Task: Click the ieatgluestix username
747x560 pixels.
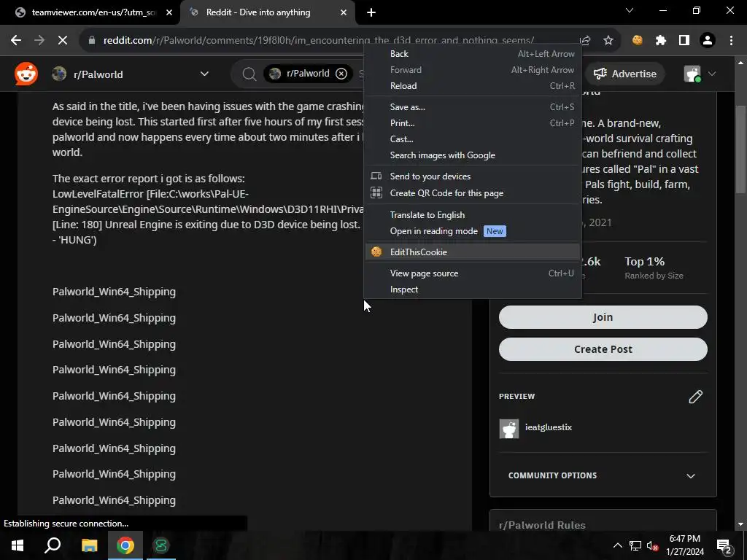Action: pos(549,427)
